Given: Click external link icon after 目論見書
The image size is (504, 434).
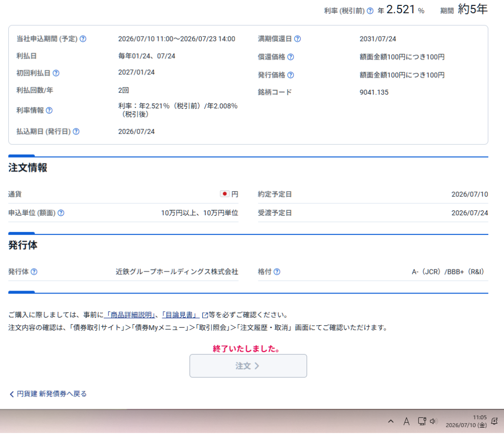Looking at the screenshot, I should tap(205, 315).
